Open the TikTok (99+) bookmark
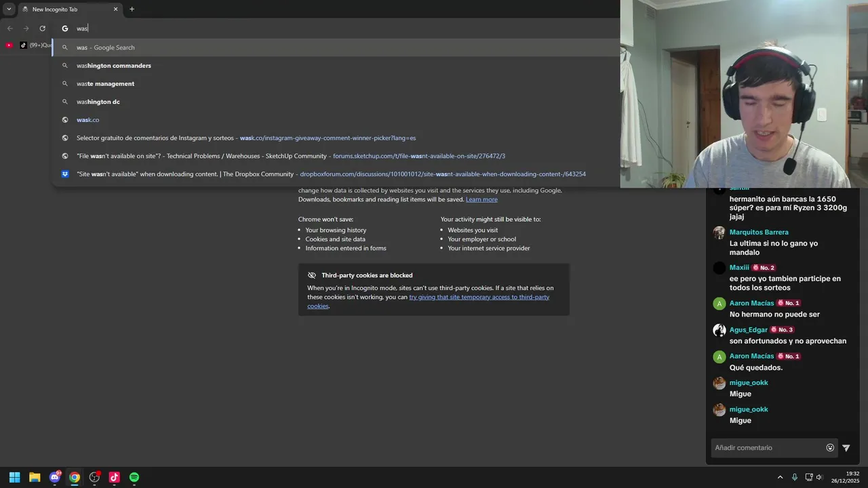 (36, 45)
